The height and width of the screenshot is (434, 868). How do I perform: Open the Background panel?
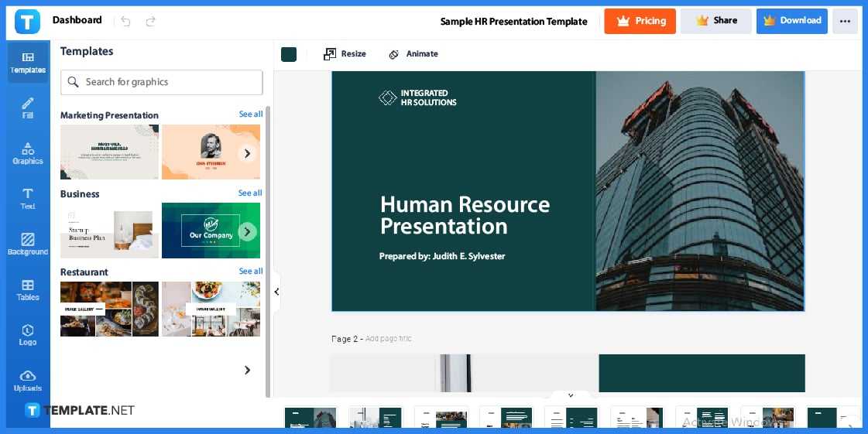tap(28, 244)
